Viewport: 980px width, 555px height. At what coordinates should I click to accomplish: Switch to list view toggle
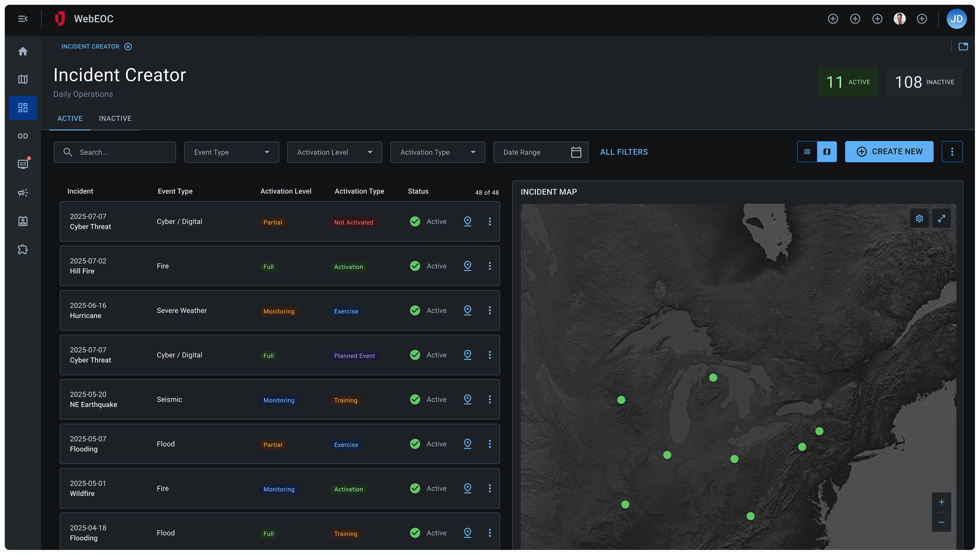point(807,152)
